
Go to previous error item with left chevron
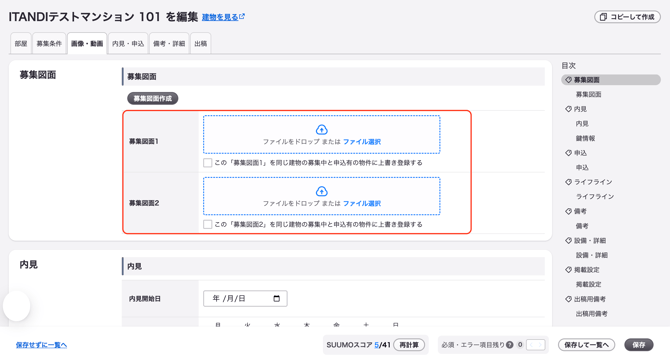pyautogui.click(x=531, y=345)
